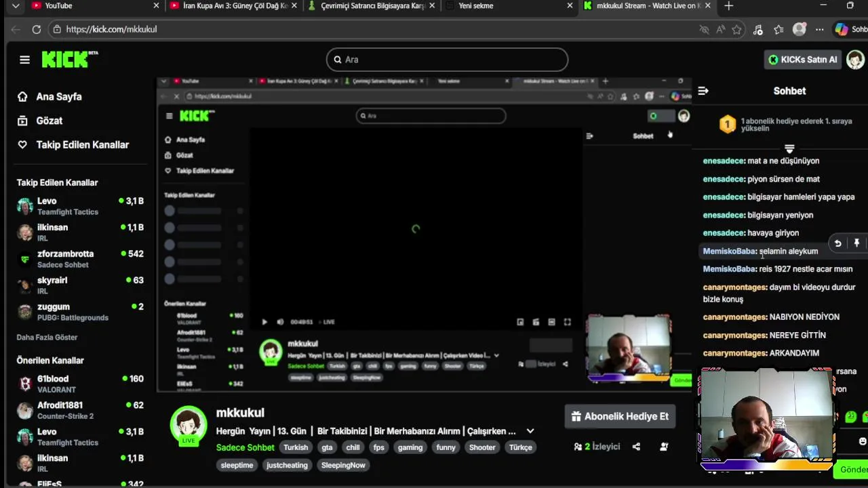The height and width of the screenshot is (488, 868).
Task: Toggle theater mode in the stream player
Action: [x=551, y=323]
